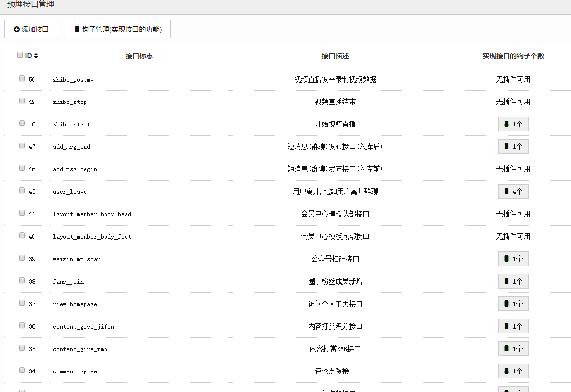Click the zhibo_postmv interface identifier
Viewport: 571px width, 392px height.
73,80
